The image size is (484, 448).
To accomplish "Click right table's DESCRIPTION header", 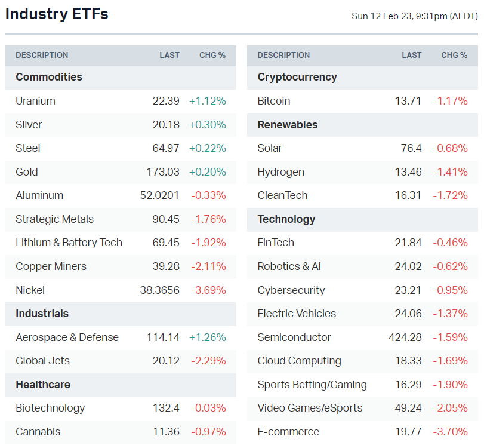I will [283, 55].
